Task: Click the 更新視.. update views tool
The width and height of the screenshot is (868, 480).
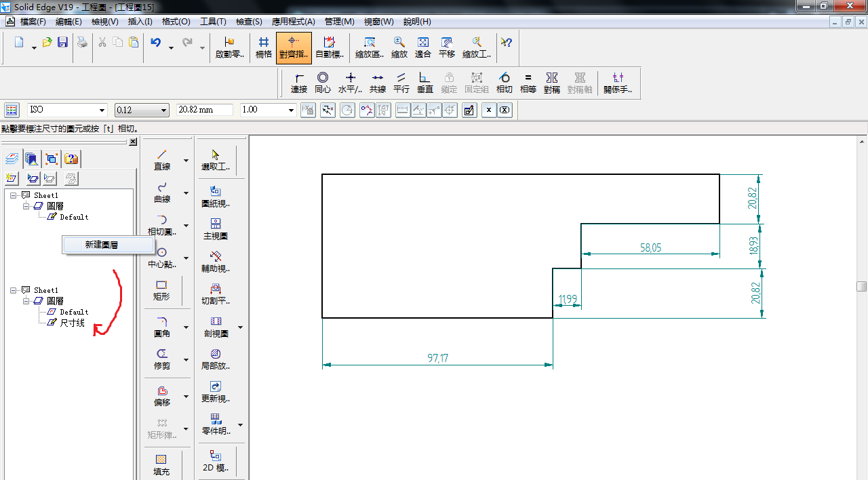Action: pyautogui.click(x=216, y=392)
